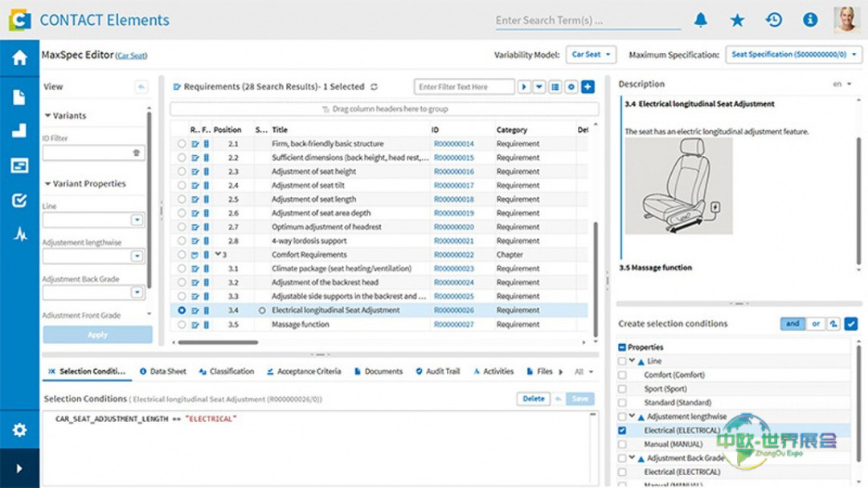The height and width of the screenshot is (488, 868).
Task: Open the notifications bell
Action: [701, 20]
